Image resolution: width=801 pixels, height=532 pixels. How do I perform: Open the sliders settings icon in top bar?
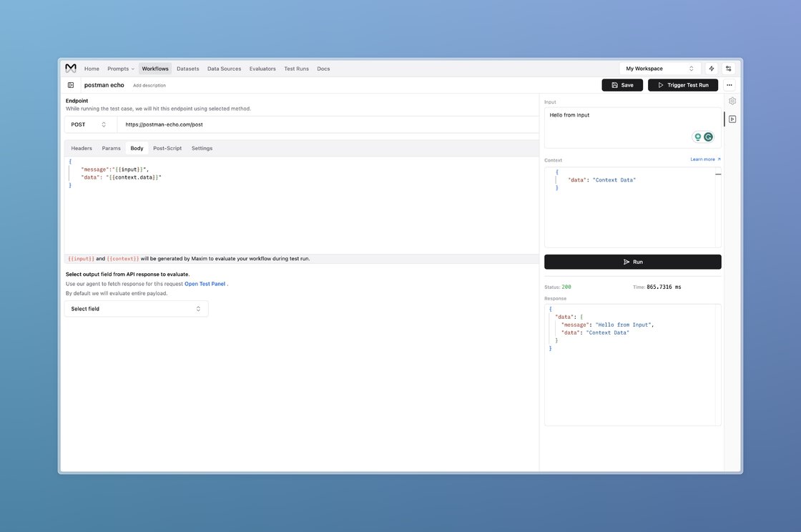pyautogui.click(x=729, y=69)
